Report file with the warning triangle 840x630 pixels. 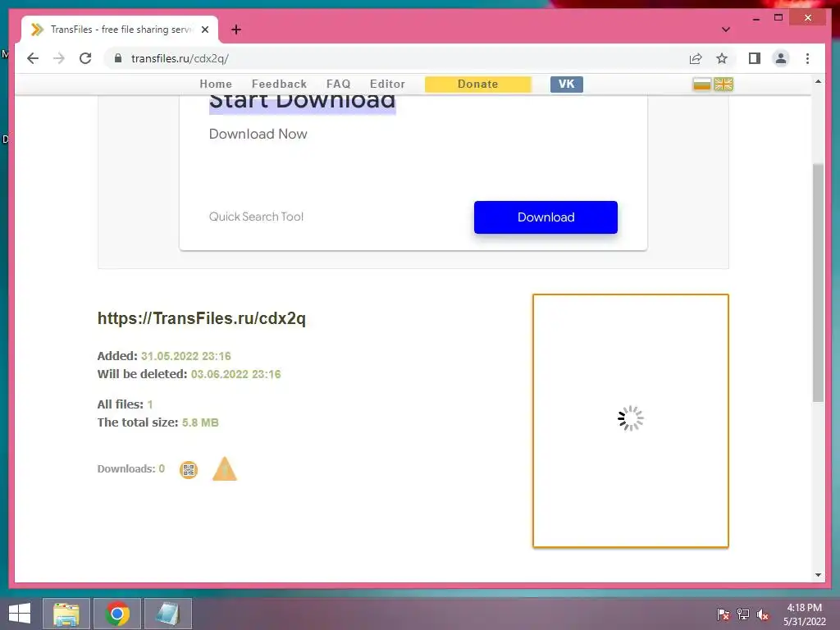click(225, 468)
